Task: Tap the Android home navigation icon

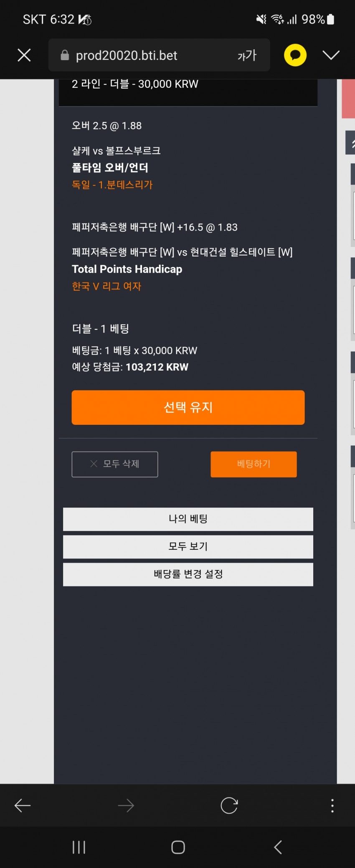Action: pyautogui.click(x=178, y=847)
